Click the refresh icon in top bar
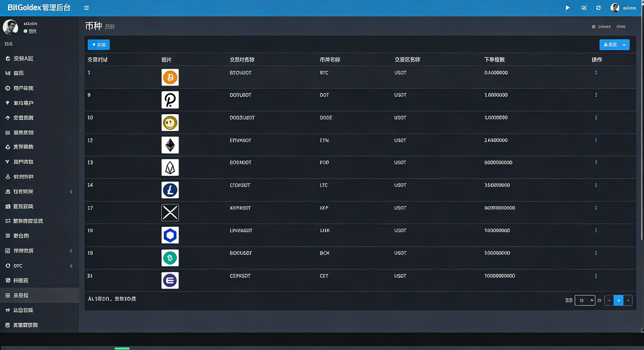Screen dimensions: 644x350 point(598,8)
